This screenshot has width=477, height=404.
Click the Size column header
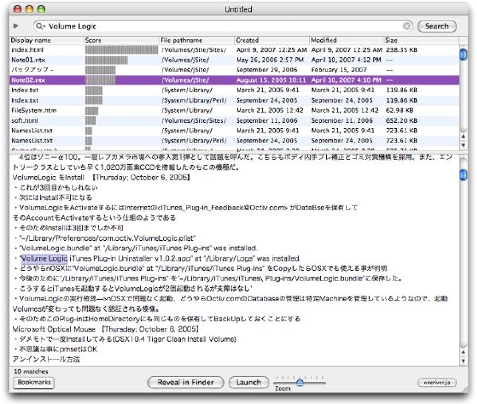421,40
